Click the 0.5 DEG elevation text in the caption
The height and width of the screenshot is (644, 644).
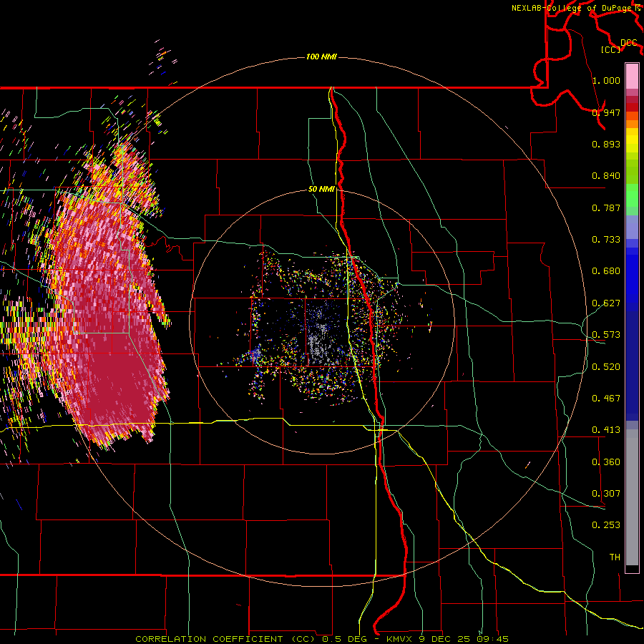pos(344,639)
